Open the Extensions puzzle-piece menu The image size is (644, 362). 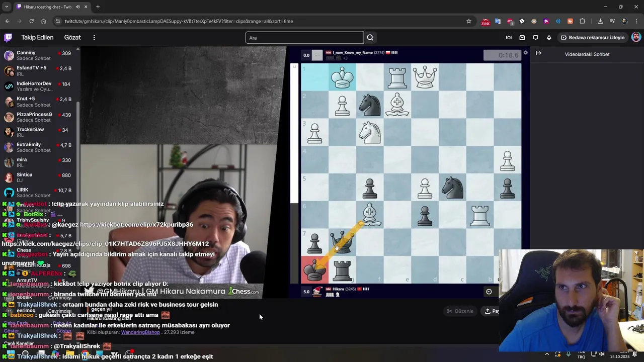pos(583,21)
